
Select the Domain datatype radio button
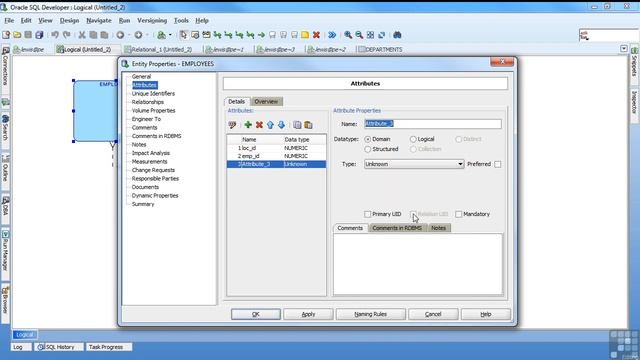(x=368, y=139)
